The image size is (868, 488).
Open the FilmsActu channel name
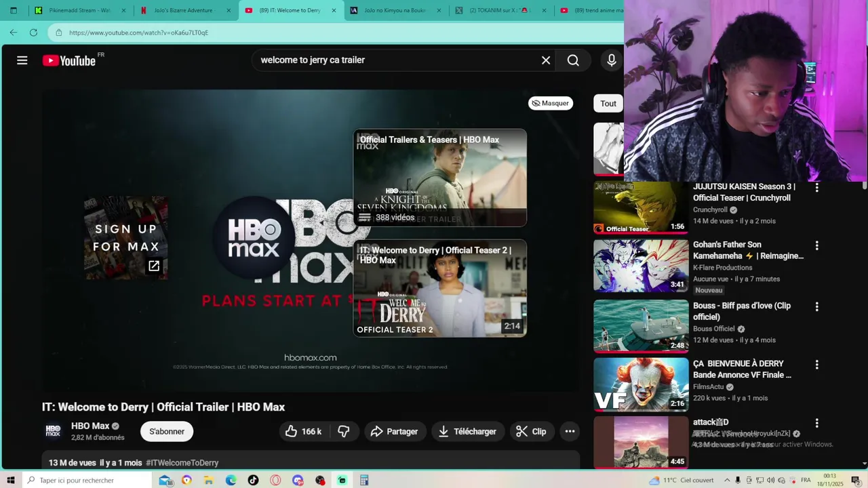[x=708, y=387]
